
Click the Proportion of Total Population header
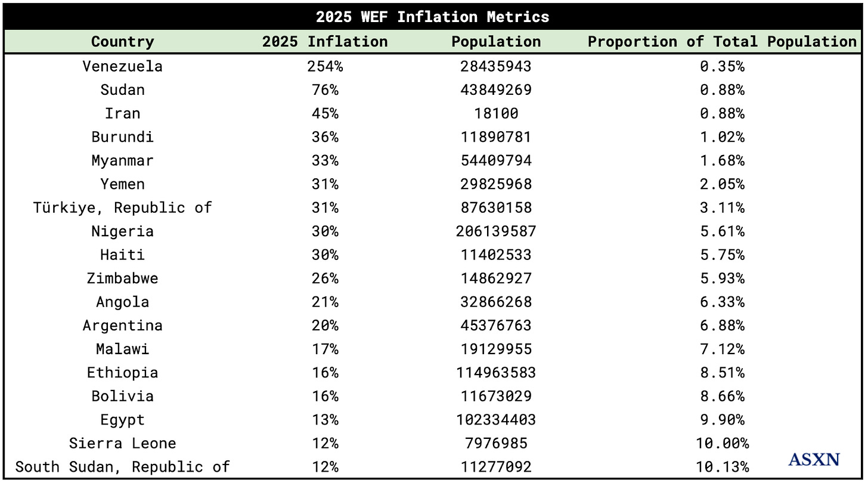click(x=722, y=42)
